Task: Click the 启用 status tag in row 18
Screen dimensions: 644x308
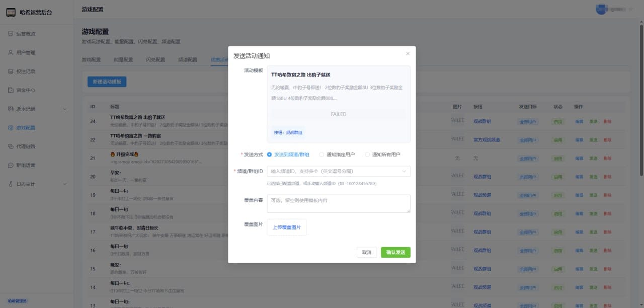Action: 558,214
